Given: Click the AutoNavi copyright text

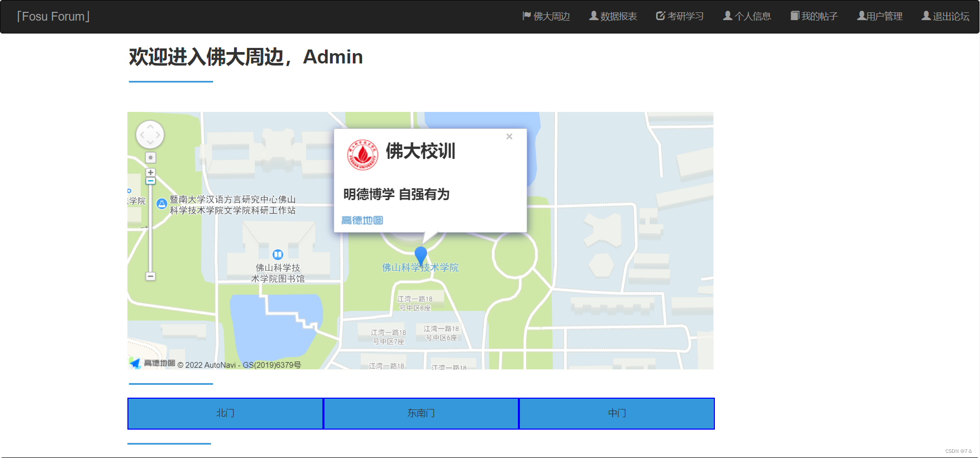Looking at the screenshot, I should (x=239, y=365).
